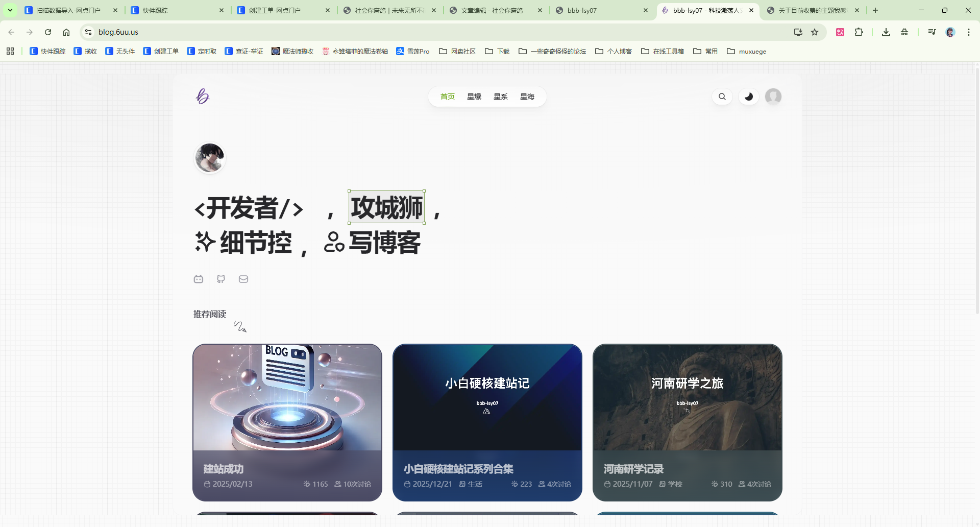Click the email envelope icon
This screenshot has height=527, width=980.
pos(243,279)
